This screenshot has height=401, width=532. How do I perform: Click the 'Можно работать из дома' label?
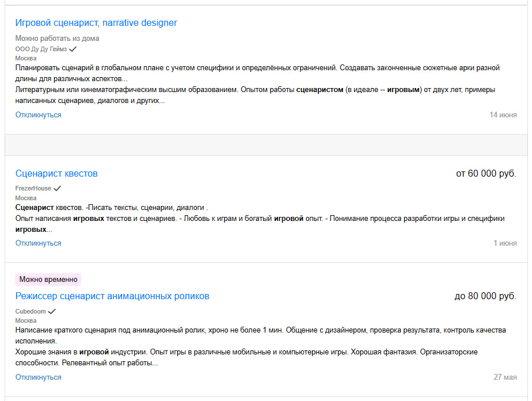point(57,39)
